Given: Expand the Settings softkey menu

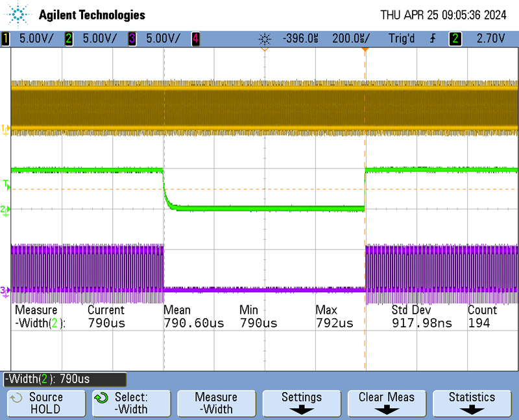Looking at the screenshot, I should [301, 403].
